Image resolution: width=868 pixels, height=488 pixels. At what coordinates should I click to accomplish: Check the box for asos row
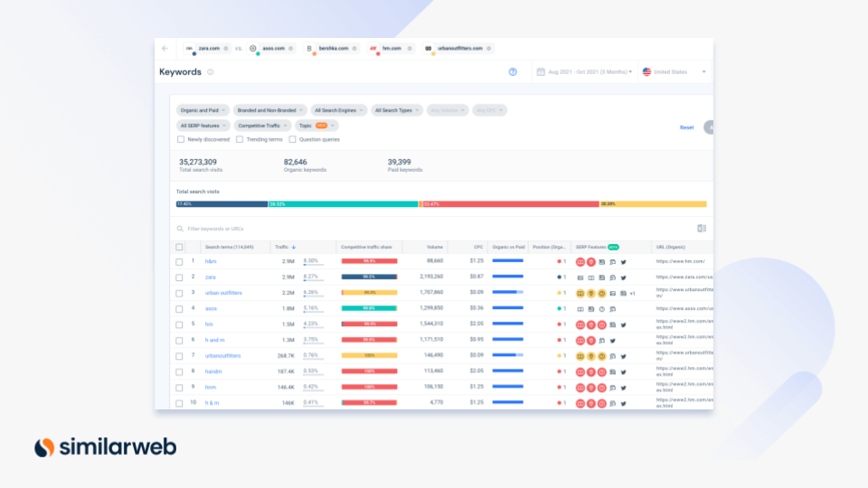(179, 309)
